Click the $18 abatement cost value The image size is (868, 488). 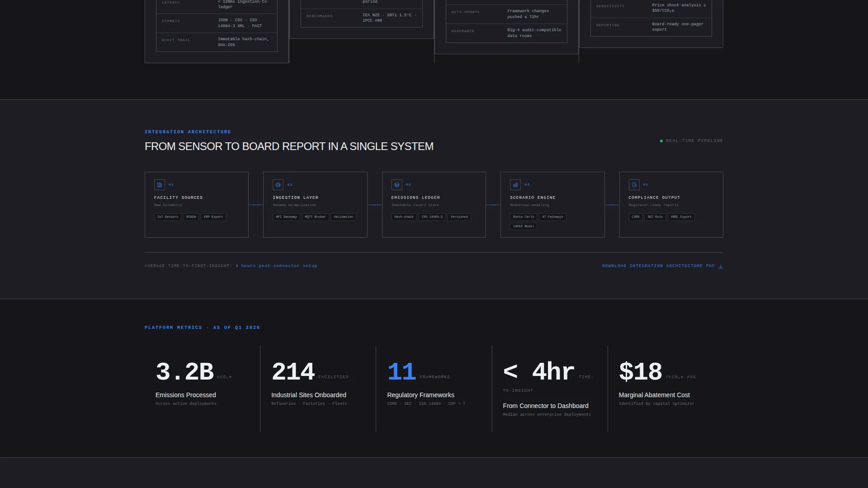coord(640,372)
